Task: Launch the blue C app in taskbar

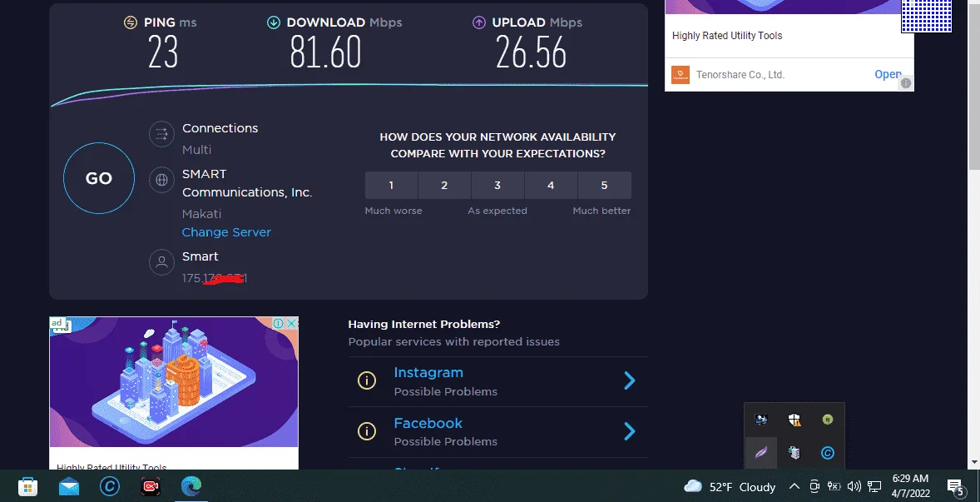Action: pyautogui.click(x=110, y=486)
